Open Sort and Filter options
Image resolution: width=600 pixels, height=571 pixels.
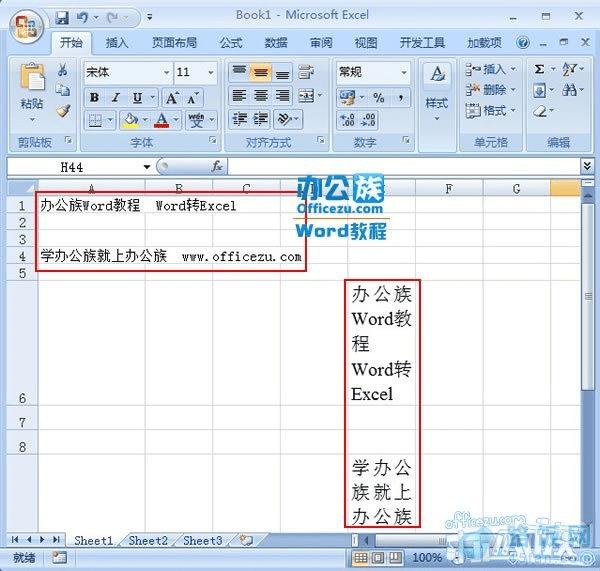point(569,69)
